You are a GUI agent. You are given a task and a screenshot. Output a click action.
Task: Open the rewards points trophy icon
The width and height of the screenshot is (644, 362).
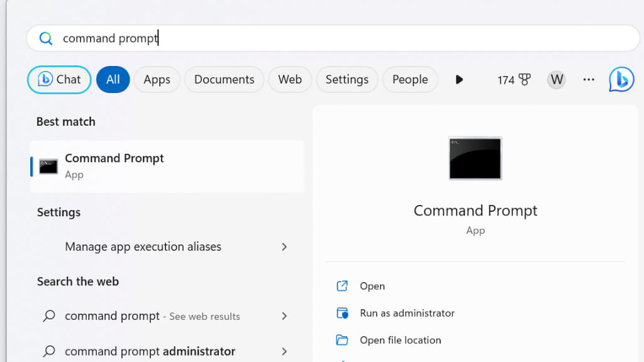tap(525, 80)
